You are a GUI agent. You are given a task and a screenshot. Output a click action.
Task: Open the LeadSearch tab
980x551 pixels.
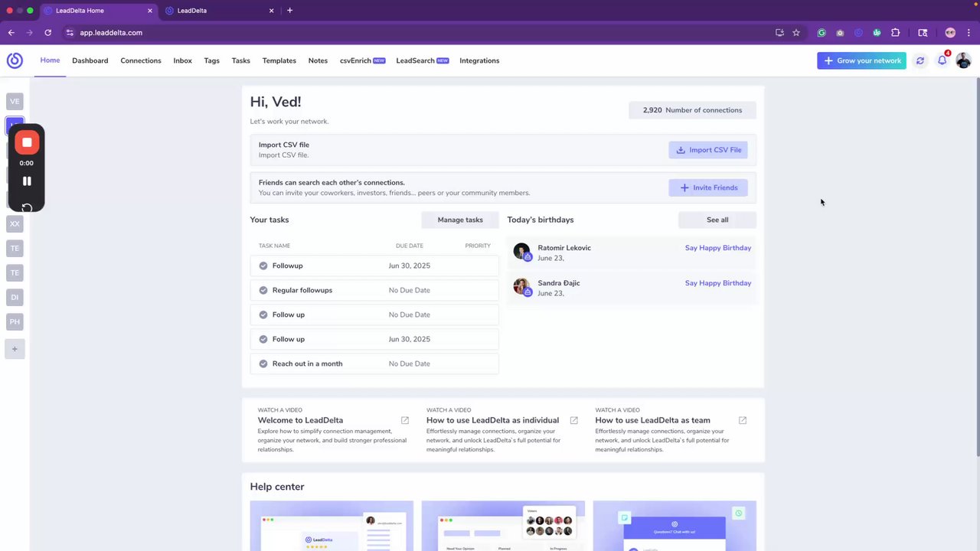[423, 60]
